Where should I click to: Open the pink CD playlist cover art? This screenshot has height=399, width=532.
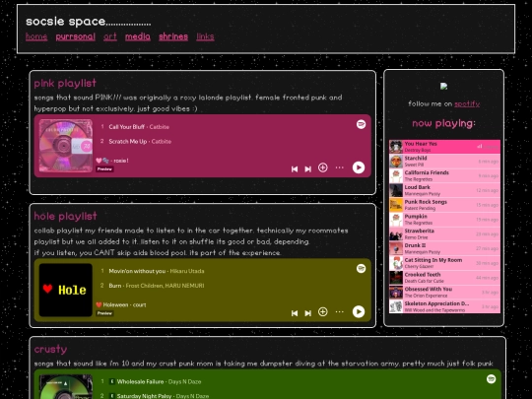click(65, 146)
